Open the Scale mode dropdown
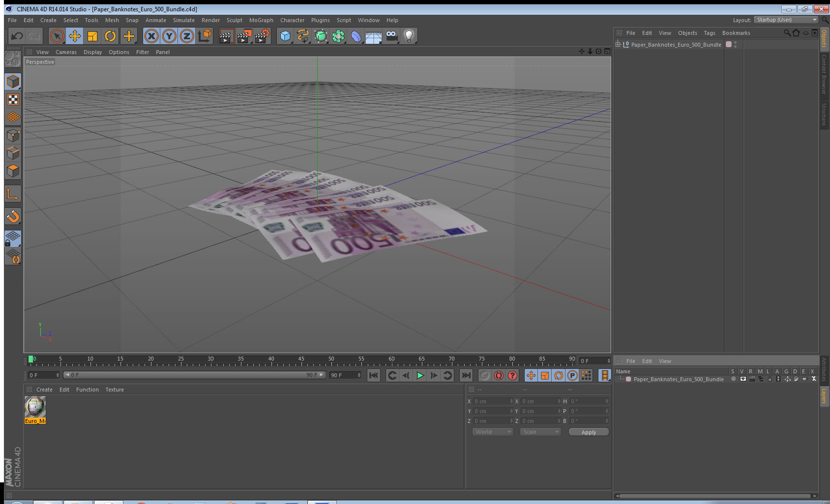This screenshot has width=830, height=504. click(540, 432)
